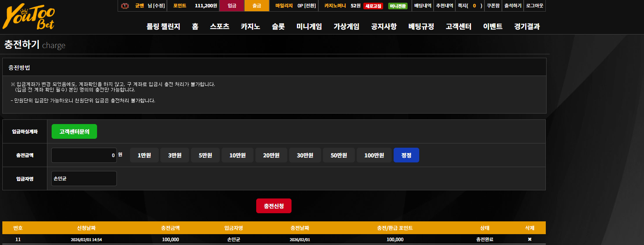Open the 카지노 menu
This screenshot has width=644, height=245.
tap(250, 26)
